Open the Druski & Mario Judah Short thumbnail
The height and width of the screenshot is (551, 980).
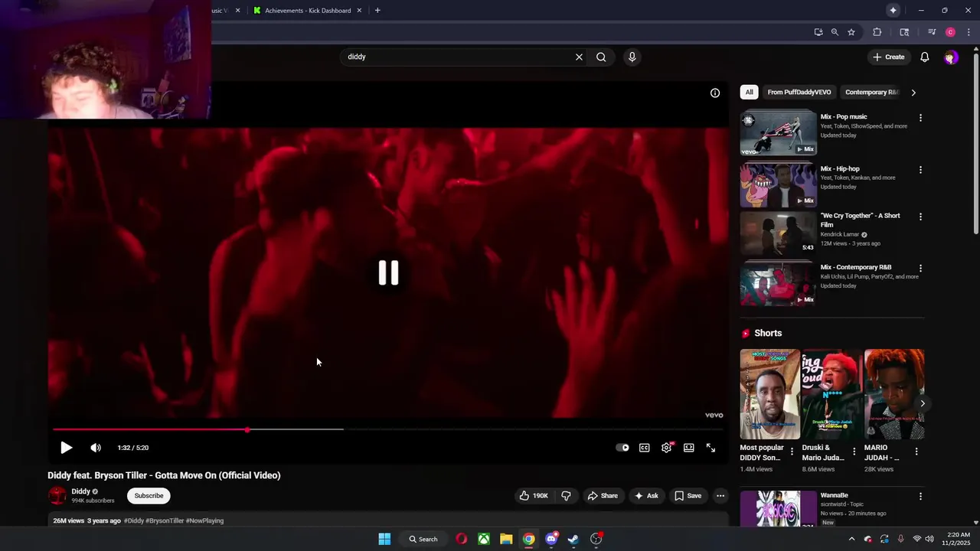831,394
